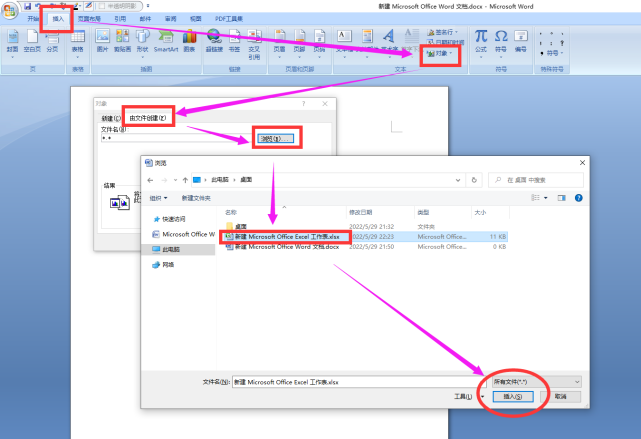Toggle preview pane in browse dialog

(562, 198)
